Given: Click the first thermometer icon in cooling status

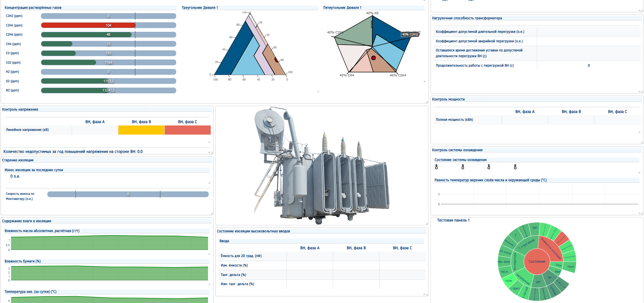Looking at the screenshot, I should 436,167.
